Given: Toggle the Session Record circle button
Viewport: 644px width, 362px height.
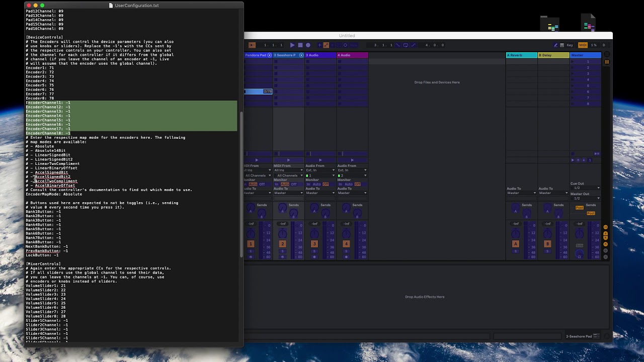Looking at the screenshot, I should (x=345, y=45).
